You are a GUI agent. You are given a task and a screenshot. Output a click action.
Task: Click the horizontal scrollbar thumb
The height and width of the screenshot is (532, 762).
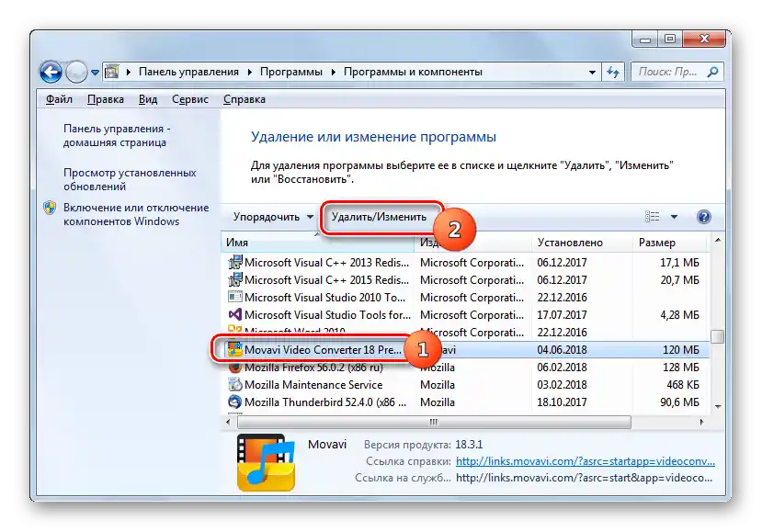[434, 422]
